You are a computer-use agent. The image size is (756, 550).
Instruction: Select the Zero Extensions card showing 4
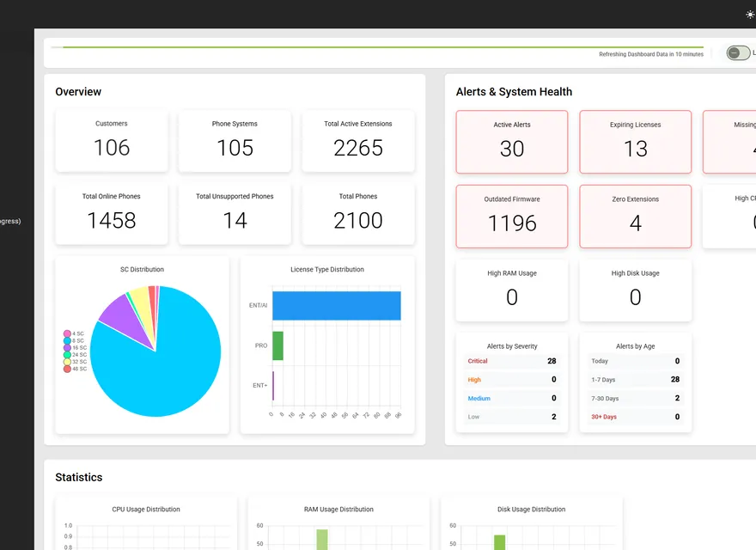pos(636,217)
